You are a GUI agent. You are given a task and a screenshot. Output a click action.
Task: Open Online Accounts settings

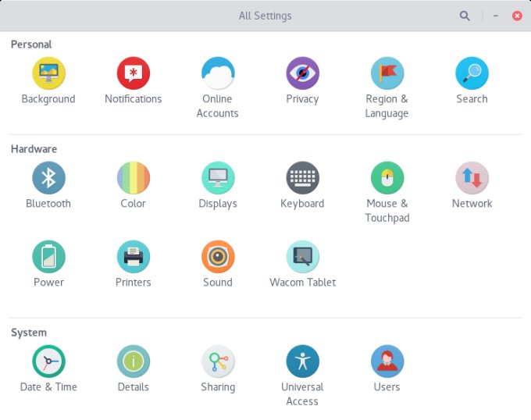click(x=218, y=74)
